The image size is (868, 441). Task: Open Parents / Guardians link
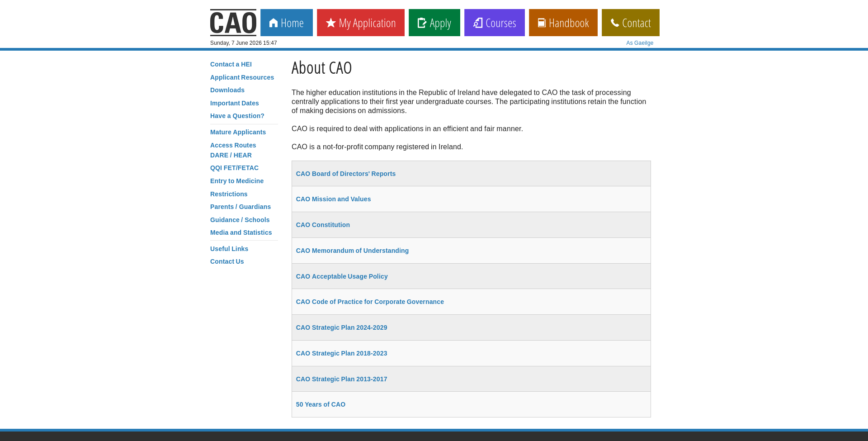[x=241, y=207]
